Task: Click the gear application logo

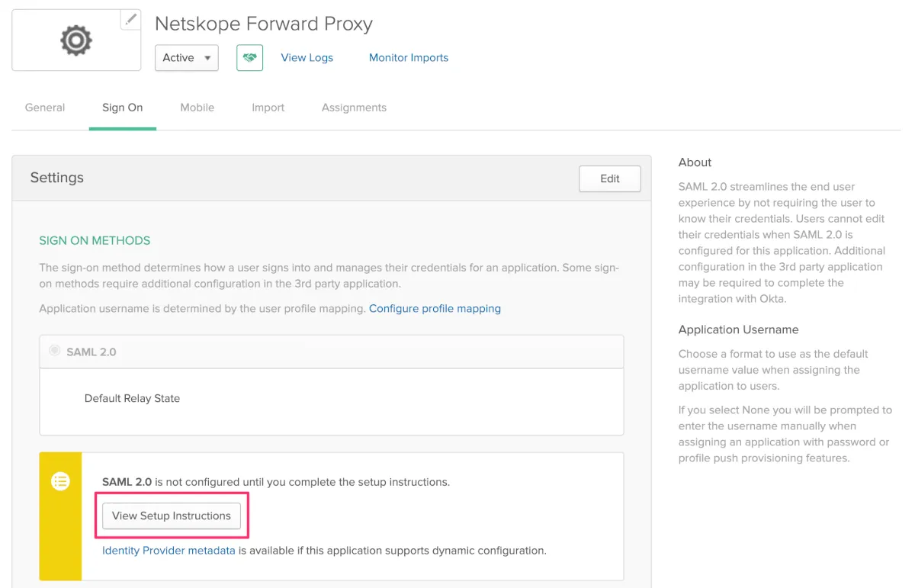Action: (x=76, y=40)
